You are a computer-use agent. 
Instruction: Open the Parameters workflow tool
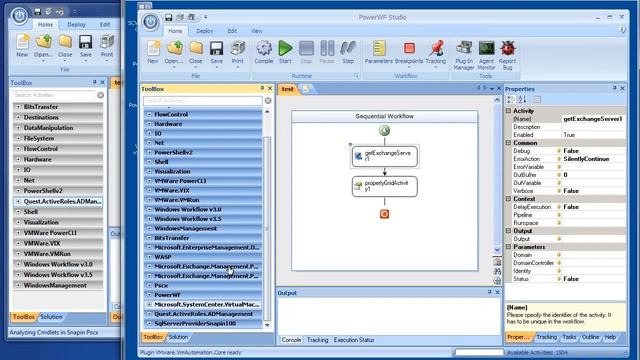[379, 48]
